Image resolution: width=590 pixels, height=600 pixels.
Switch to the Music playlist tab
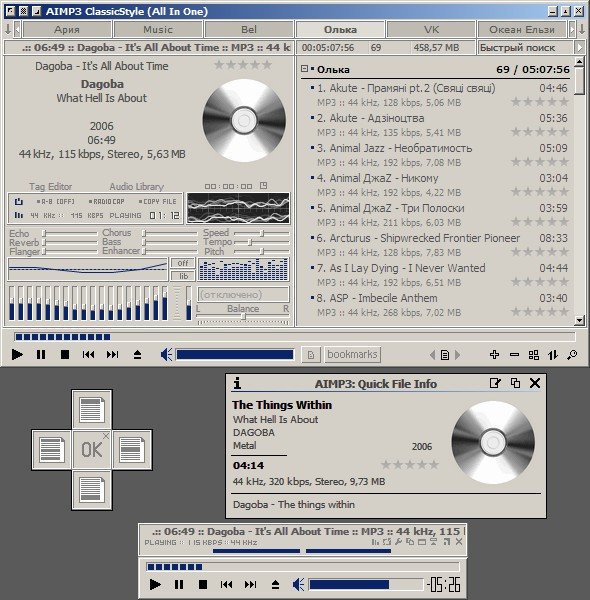tap(158, 29)
